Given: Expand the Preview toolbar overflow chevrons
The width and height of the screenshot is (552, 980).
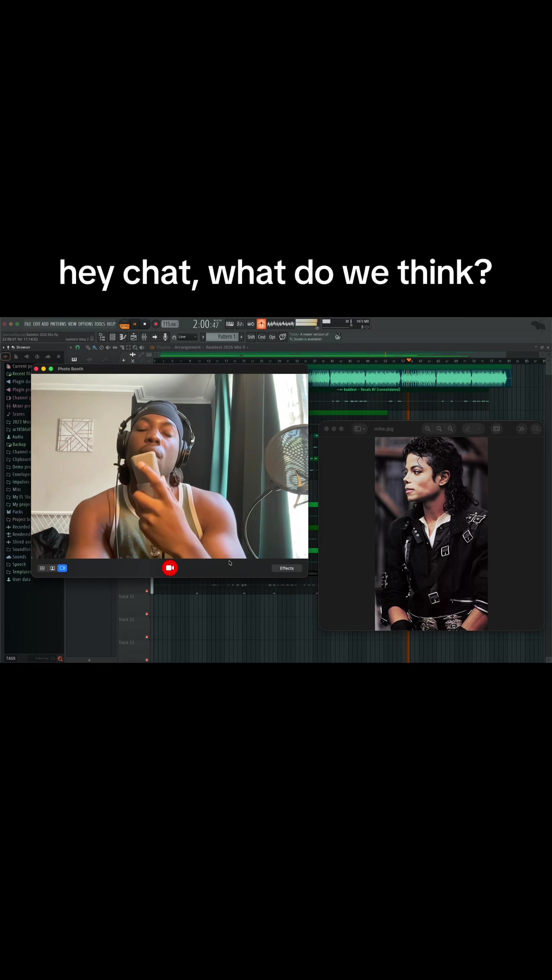Looking at the screenshot, I should (x=521, y=429).
